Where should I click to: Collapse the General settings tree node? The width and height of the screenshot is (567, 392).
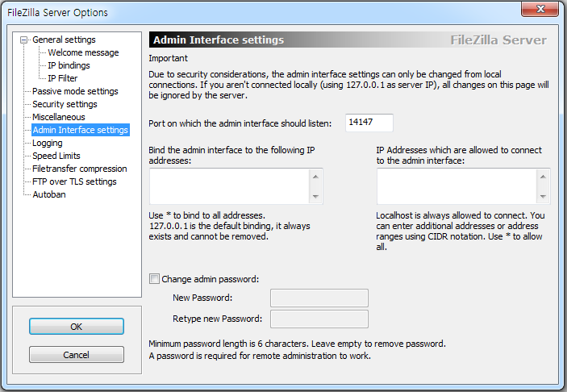[24, 40]
